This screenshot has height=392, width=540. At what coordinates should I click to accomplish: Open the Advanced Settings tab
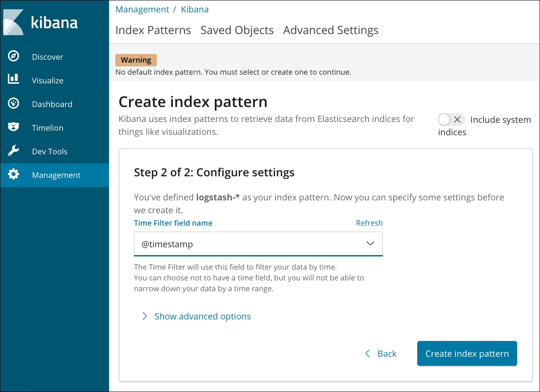coord(331,30)
